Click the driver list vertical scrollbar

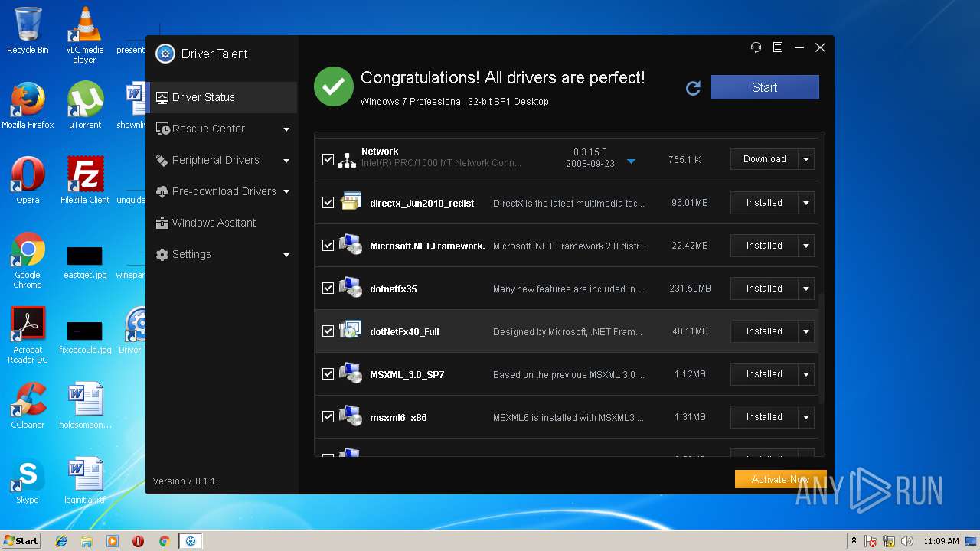pyautogui.click(x=822, y=348)
